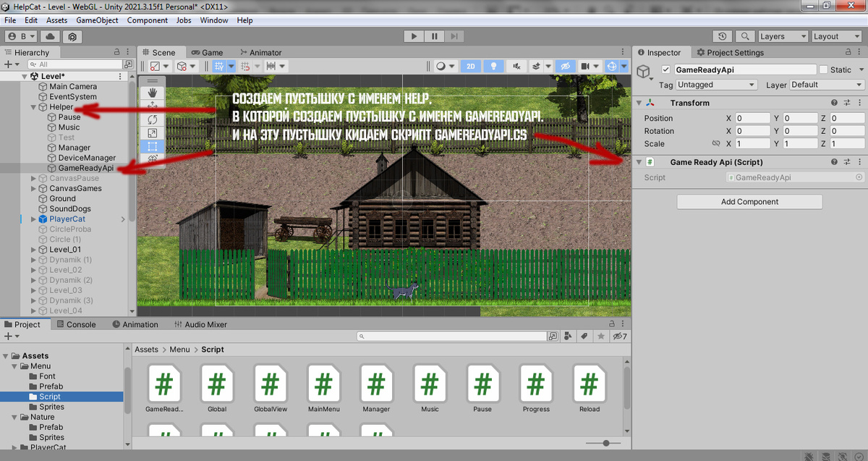Open the account B dropdown
The width and height of the screenshot is (868, 461).
(22, 36)
